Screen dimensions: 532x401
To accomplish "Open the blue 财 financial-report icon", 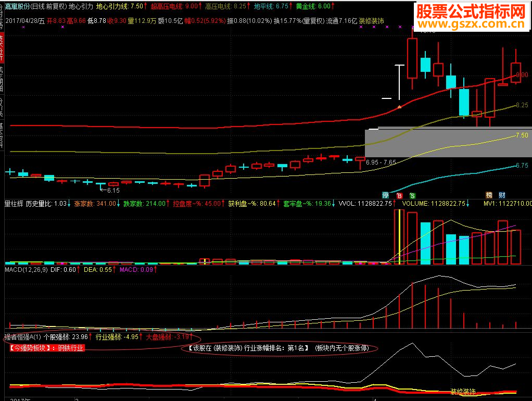I will pos(502,195).
